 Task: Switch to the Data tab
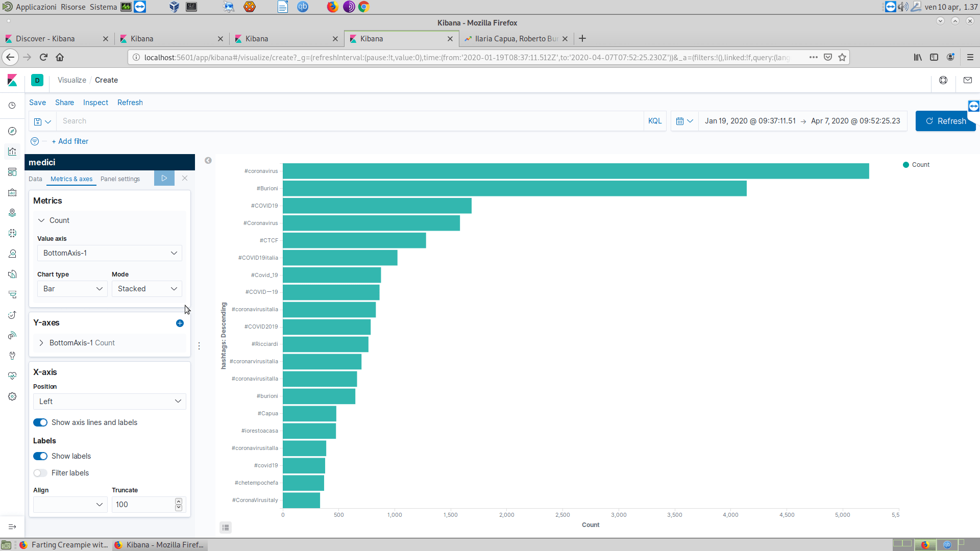point(35,179)
